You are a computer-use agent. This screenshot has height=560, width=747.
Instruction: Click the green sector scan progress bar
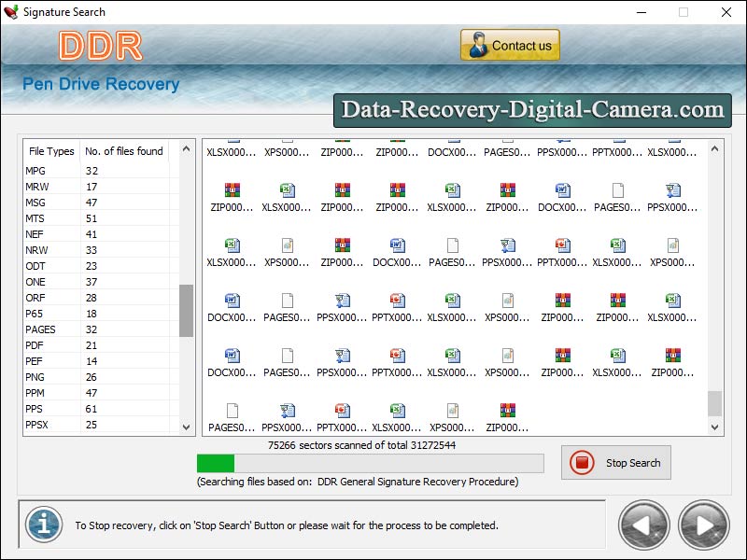click(x=215, y=463)
